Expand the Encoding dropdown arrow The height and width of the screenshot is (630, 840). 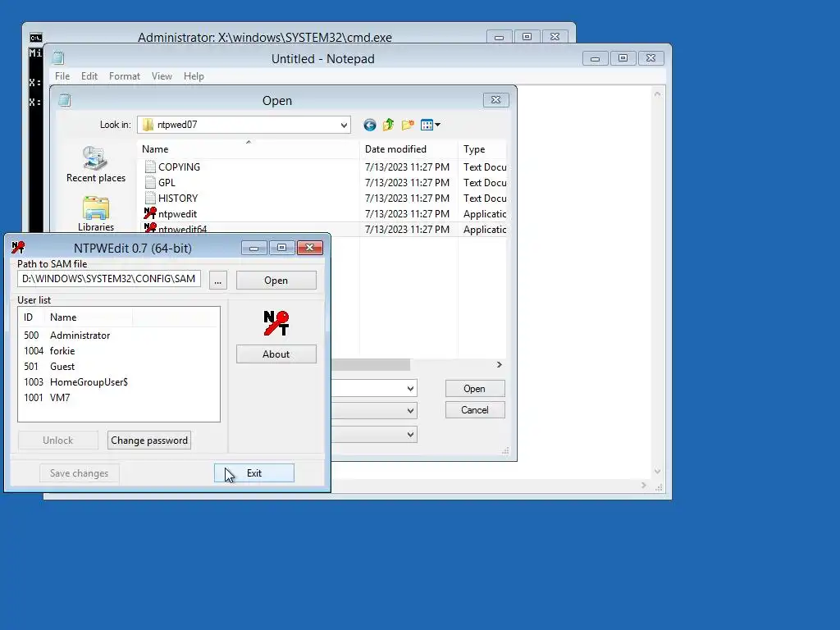tap(410, 435)
